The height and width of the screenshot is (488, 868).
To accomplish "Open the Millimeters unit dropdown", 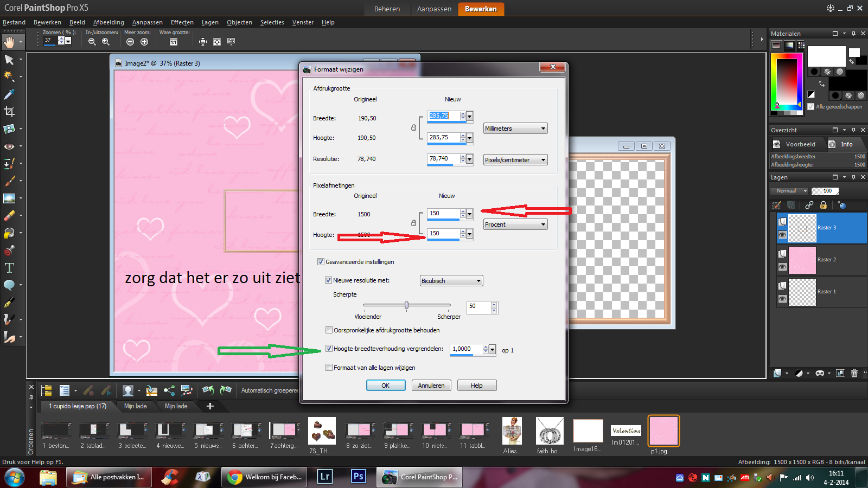I will [x=515, y=129].
